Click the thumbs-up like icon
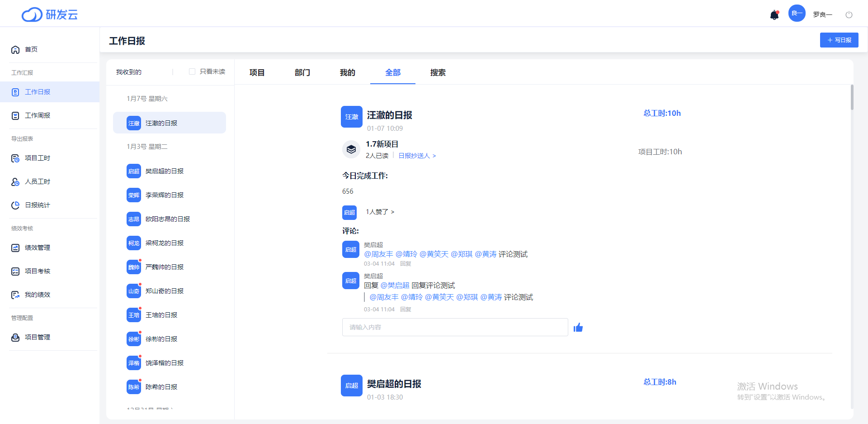868x424 pixels. point(578,327)
